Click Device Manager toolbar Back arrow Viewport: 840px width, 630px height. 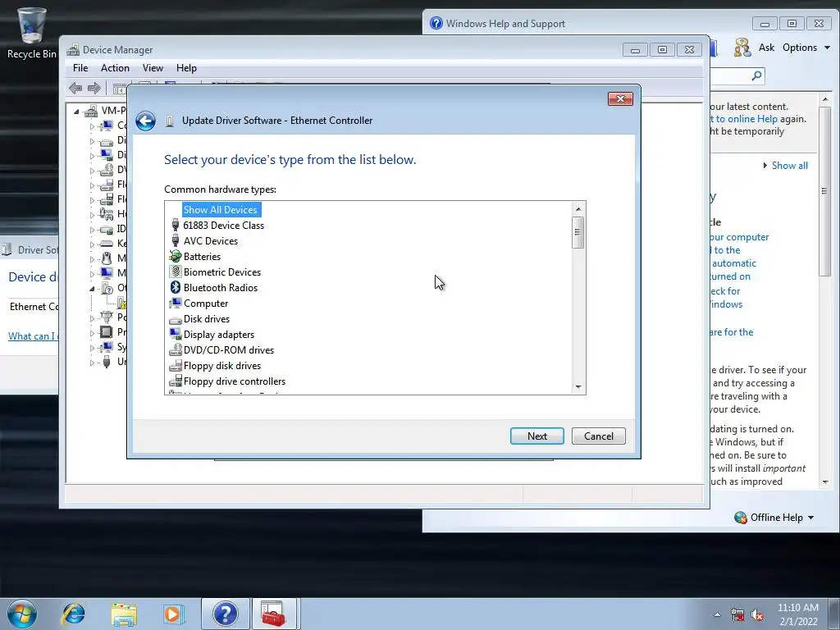75,88
